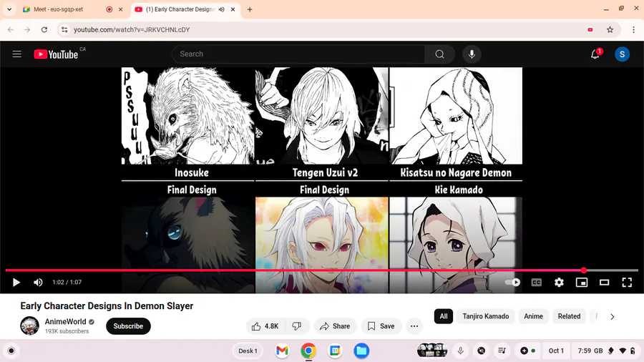Screen dimensions: 644x362
Task: Select the All filter chip
Action: coord(444,316)
